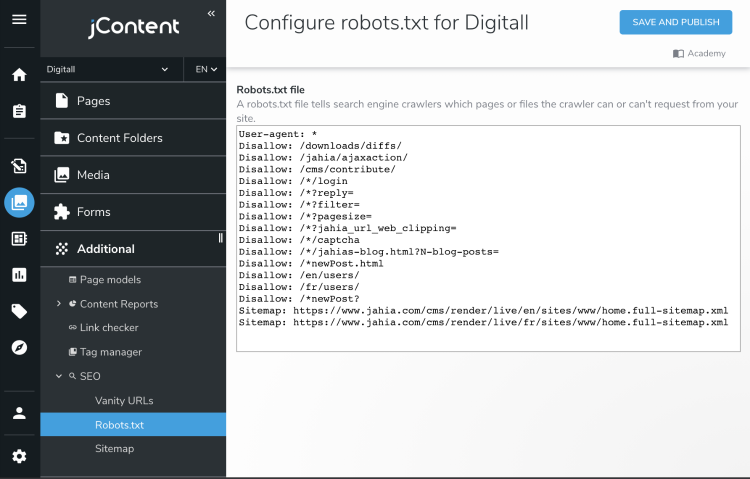Click the Media library icon
Viewport: 750px width, 479px height.
pyautogui.click(x=62, y=175)
